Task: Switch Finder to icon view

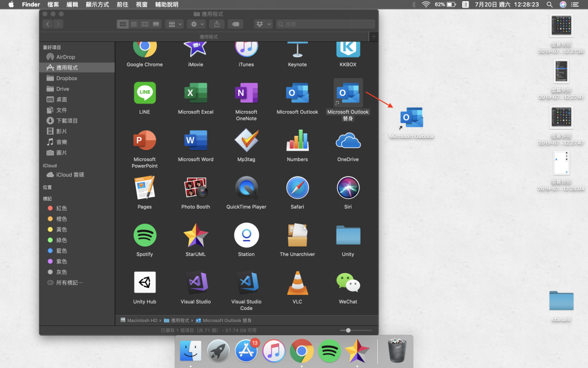Action: pos(123,24)
